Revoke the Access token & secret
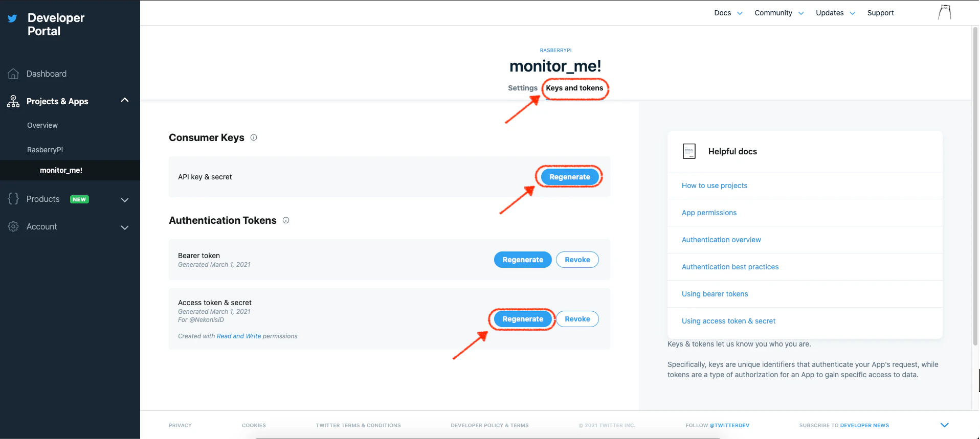 click(577, 319)
